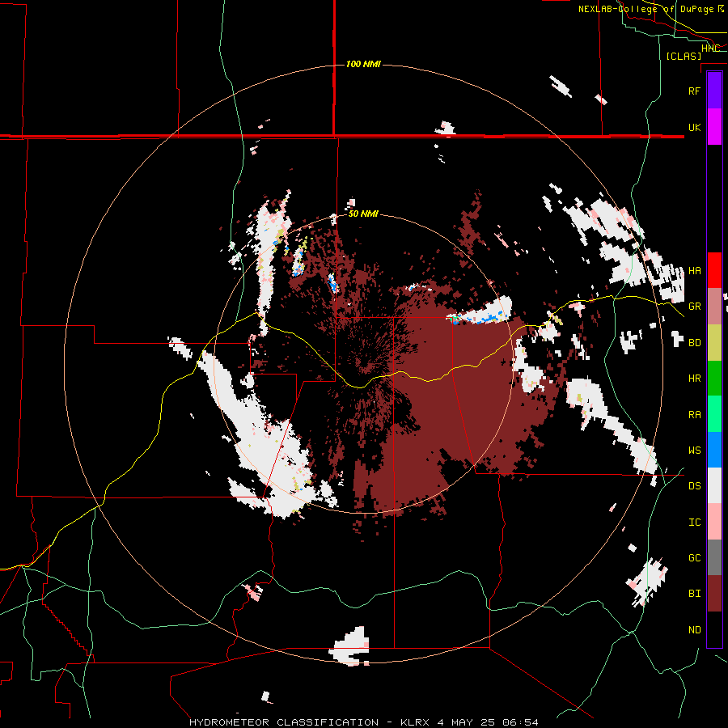The image size is (728, 728).
Task: Pick the WS blue legend swatch
Action: [x=714, y=450]
